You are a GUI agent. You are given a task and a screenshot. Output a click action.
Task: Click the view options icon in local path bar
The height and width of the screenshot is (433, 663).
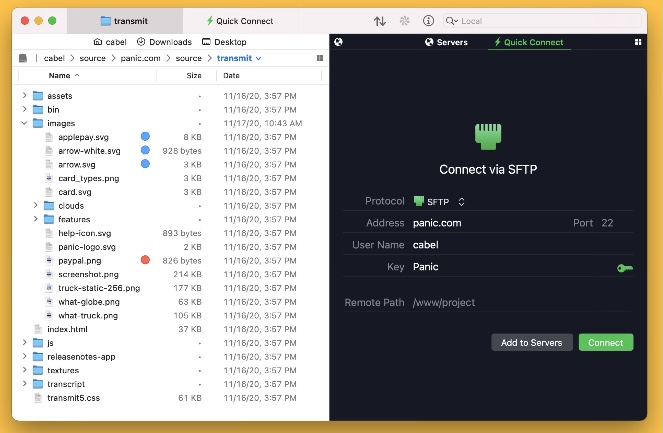[x=319, y=58]
